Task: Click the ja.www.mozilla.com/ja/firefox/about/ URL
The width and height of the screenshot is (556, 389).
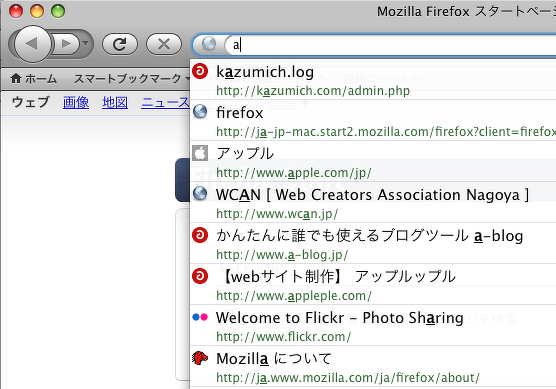Action: point(348,378)
